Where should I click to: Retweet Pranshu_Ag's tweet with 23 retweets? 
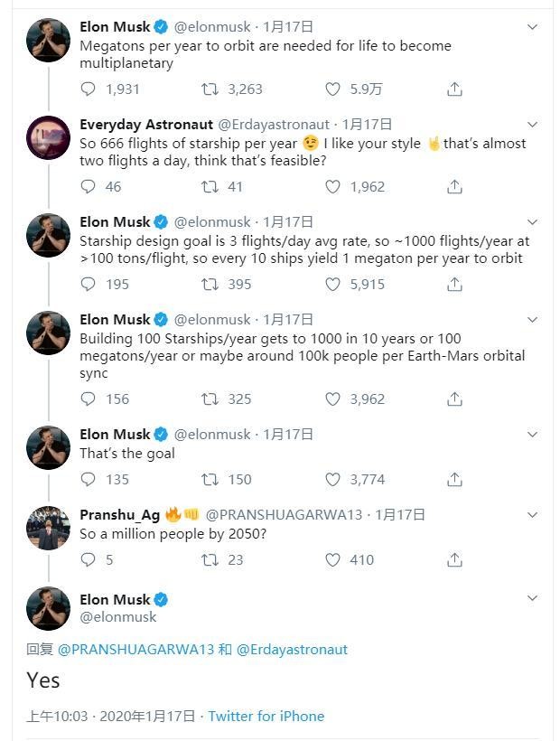(209, 559)
